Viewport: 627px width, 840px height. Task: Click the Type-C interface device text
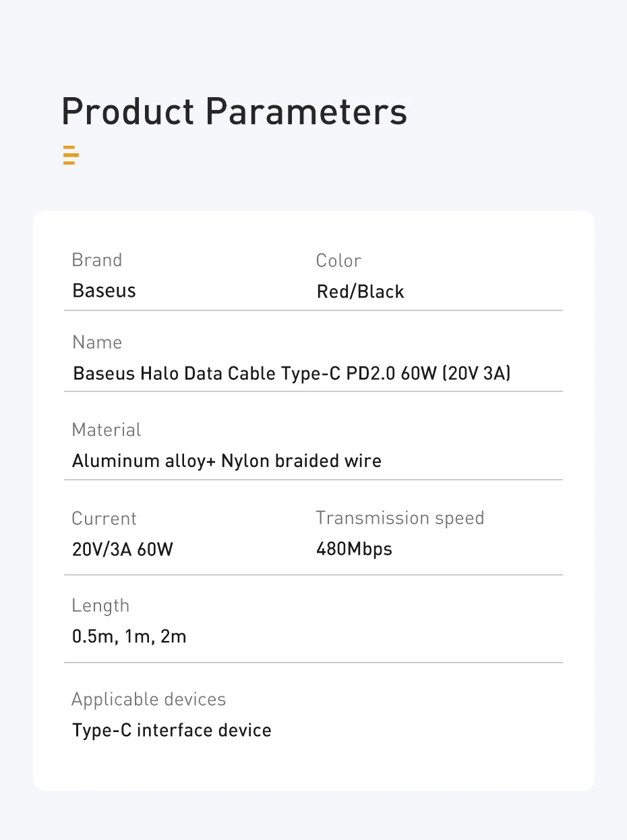coord(172,730)
